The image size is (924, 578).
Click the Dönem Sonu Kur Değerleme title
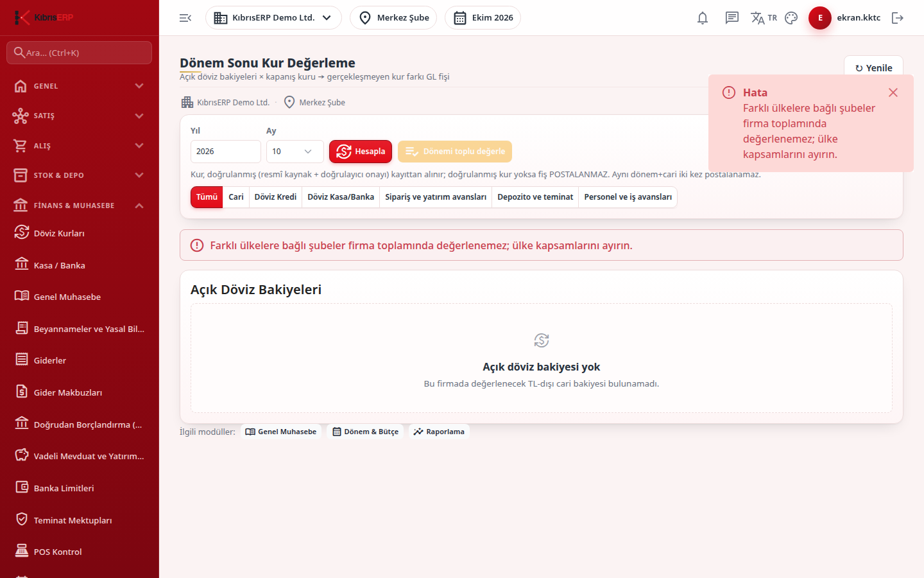coord(268,63)
